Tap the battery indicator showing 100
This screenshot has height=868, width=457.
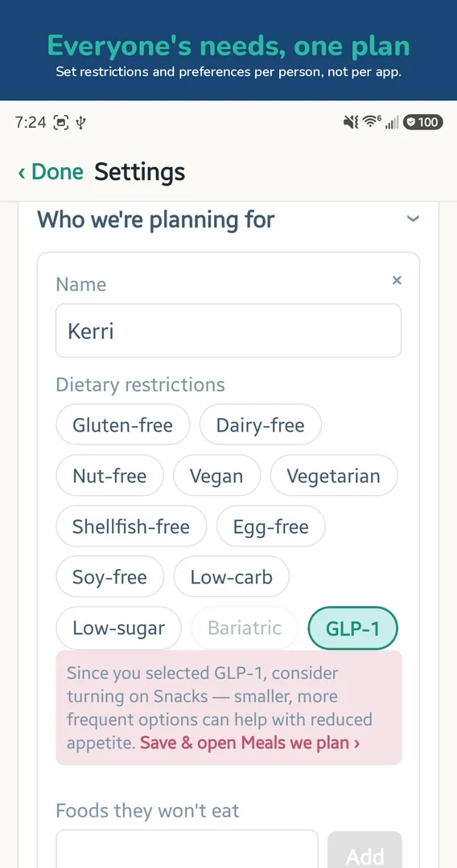(x=422, y=122)
